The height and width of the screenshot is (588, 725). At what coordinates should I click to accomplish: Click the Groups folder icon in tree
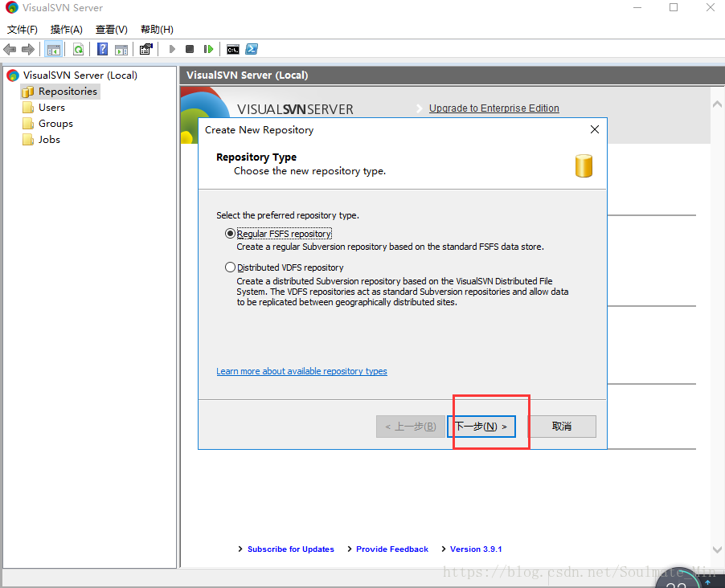(28, 124)
